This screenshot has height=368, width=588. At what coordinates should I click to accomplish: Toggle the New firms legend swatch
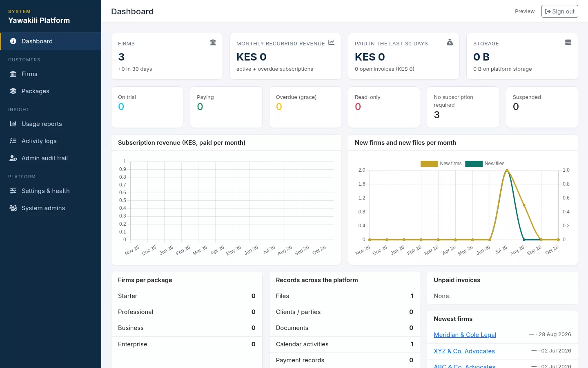(x=429, y=164)
